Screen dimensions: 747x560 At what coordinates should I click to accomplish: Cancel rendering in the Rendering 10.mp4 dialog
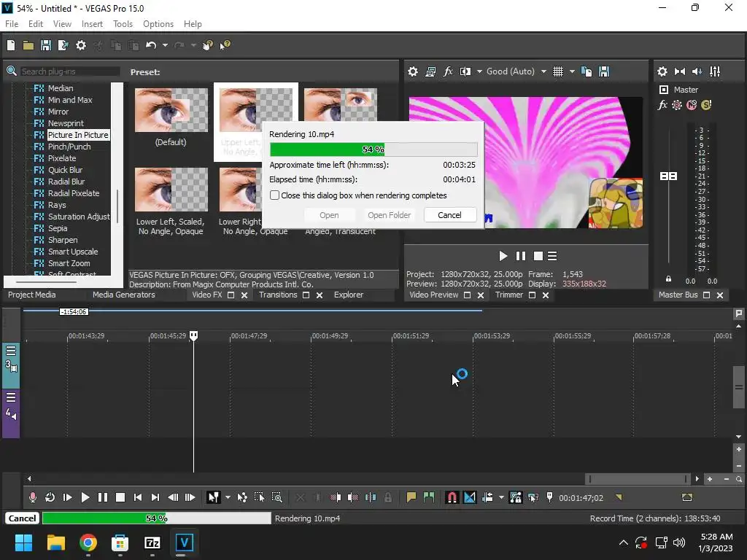click(449, 215)
